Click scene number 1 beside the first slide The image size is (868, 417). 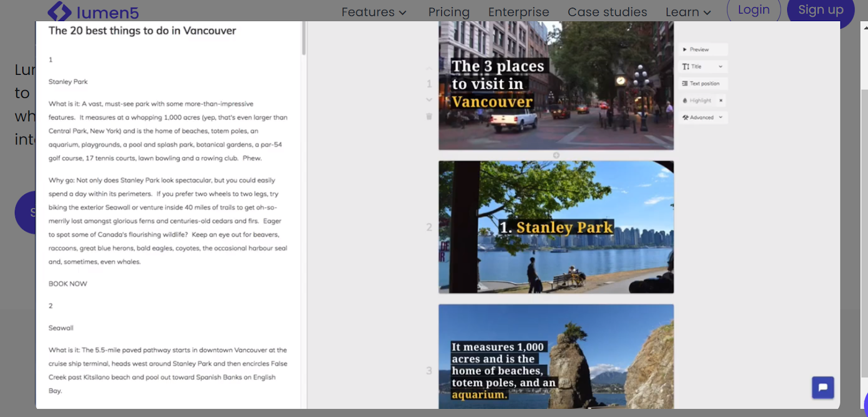pos(429,84)
